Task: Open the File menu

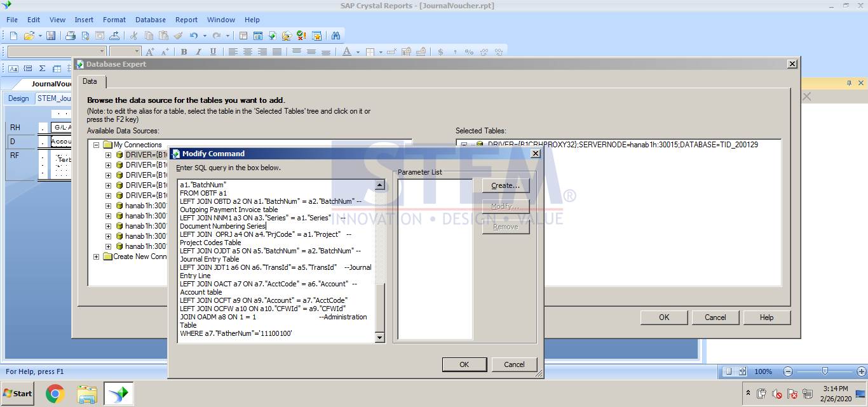Action: [12, 20]
